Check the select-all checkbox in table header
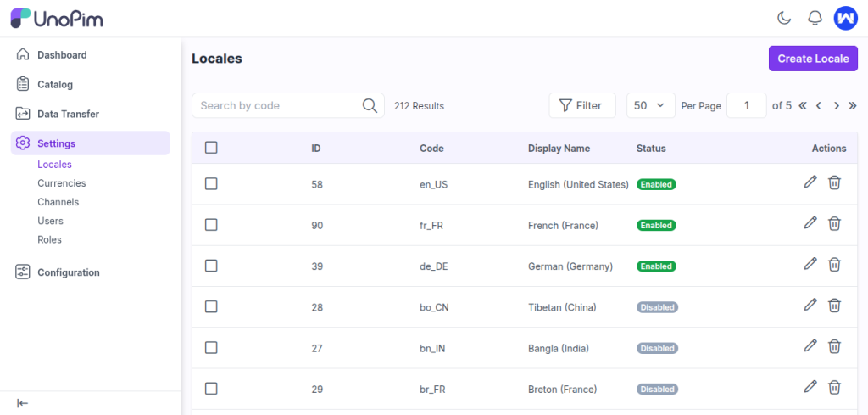 tap(211, 148)
